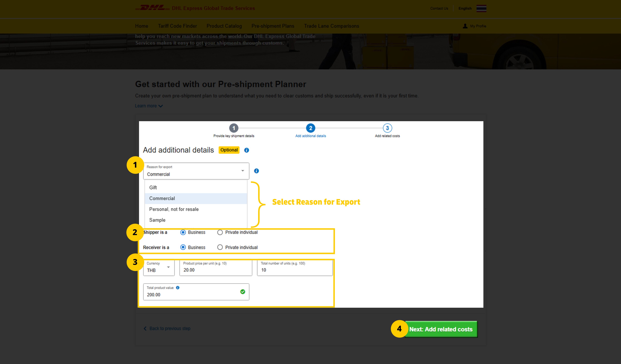Screen dimensions: 621x364
Task: Click the back chevron beside Back to previous step
Action: tap(145, 328)
